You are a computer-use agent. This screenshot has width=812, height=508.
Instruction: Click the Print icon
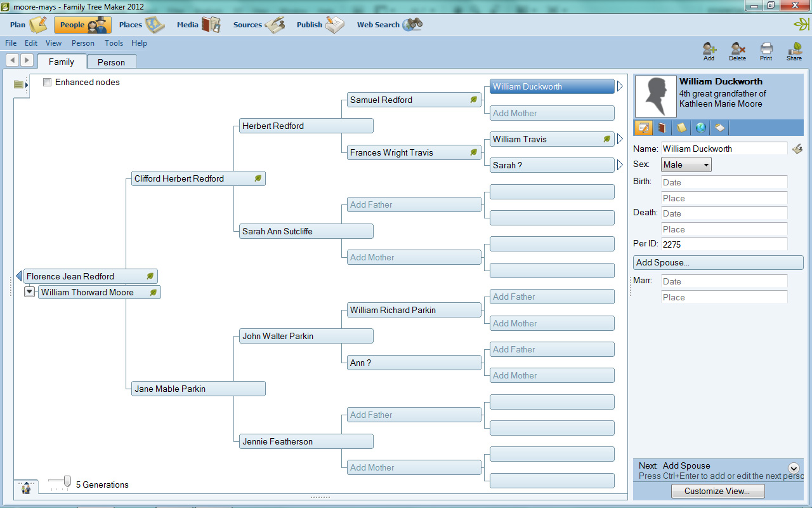[766, 50]
